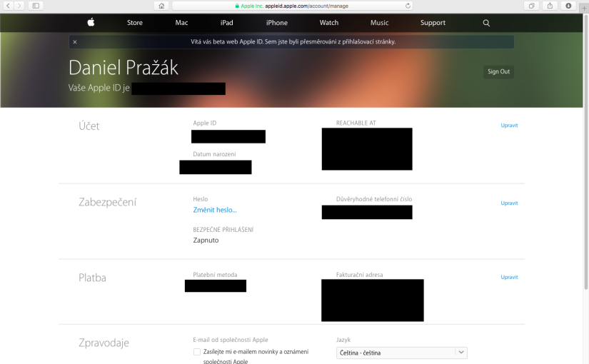Show all tabs overview icon
Screen dimensions: 589x364
(531, 6)
